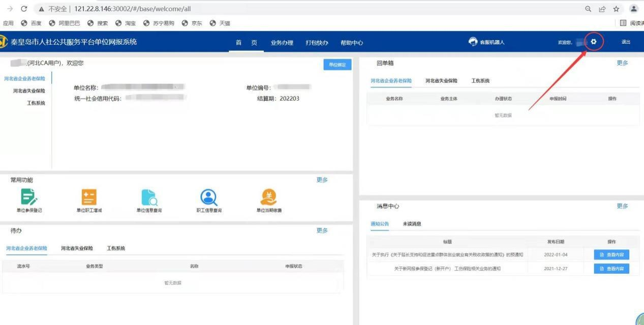Choose 河北省失业保险 in the left sidebar
The width and height of the screenshot is (644, 325).
29,91
